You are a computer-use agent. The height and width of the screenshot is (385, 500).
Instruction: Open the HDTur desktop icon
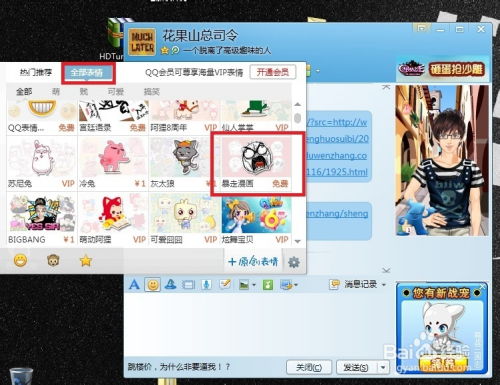click(113, 39)
